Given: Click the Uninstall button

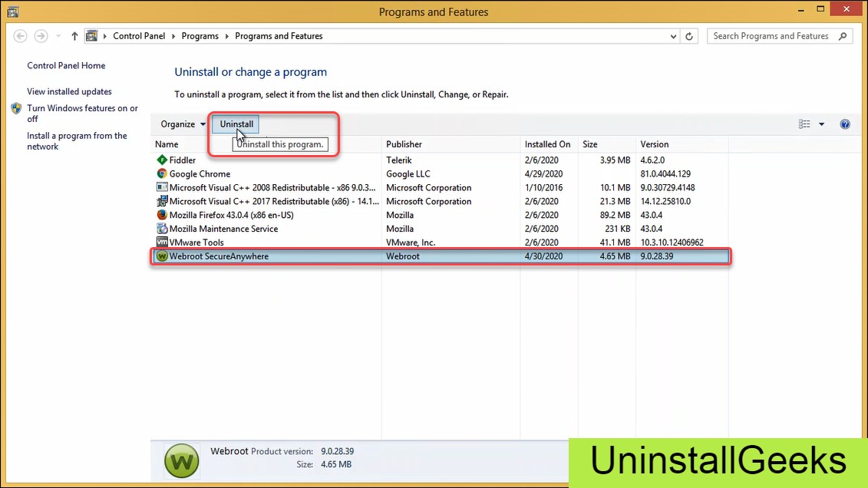Looking at the screenshot, I should (x=236, y=124).
